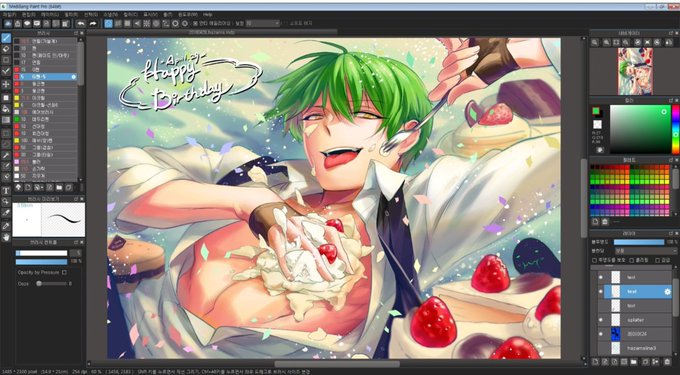
Task: Click folder icon below brush list
Action: click(59, 187)
